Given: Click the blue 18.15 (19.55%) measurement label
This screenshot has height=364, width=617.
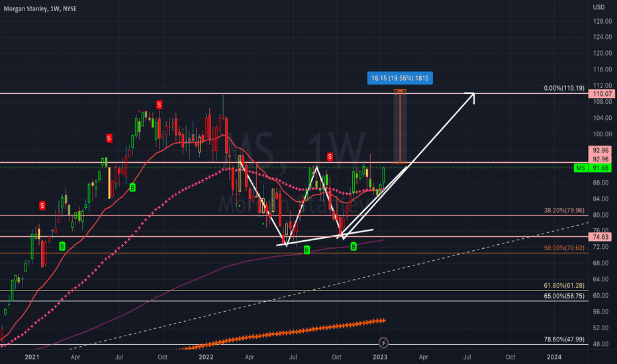Looking at the screenshot, I should click(x=400, y=78).
